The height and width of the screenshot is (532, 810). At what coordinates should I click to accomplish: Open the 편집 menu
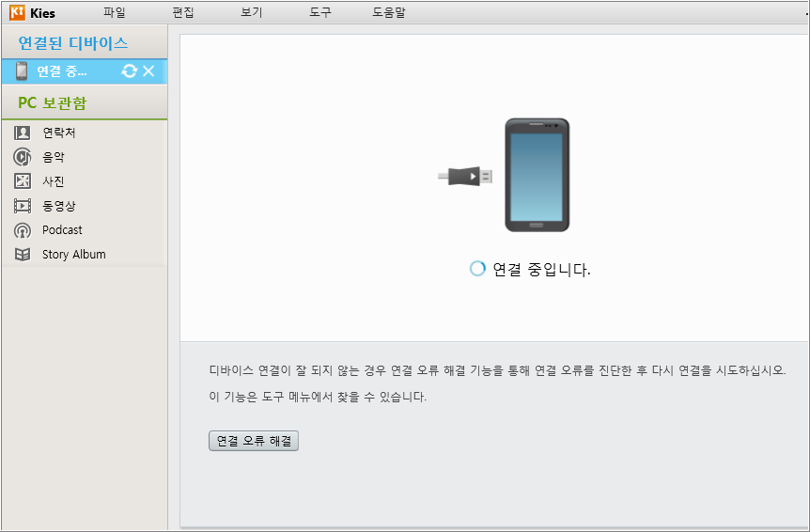click(x=183, y=12)
